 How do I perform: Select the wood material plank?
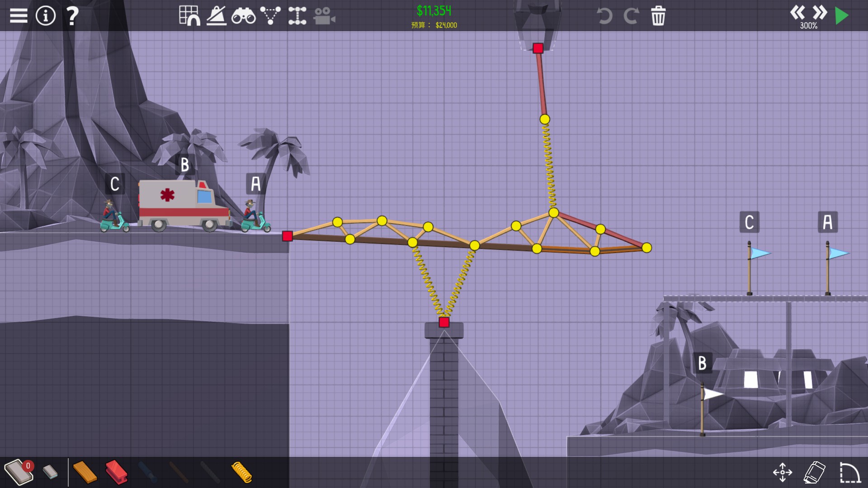(x=85, y=472)
